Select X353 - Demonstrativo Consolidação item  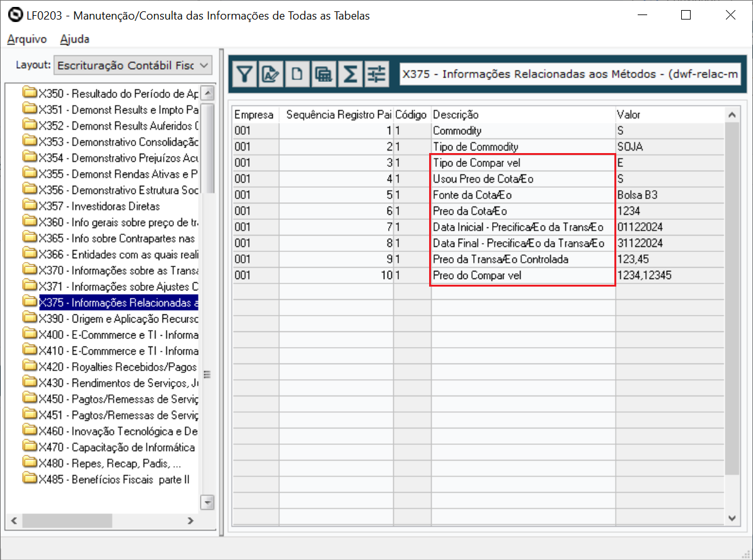(118, 142)
